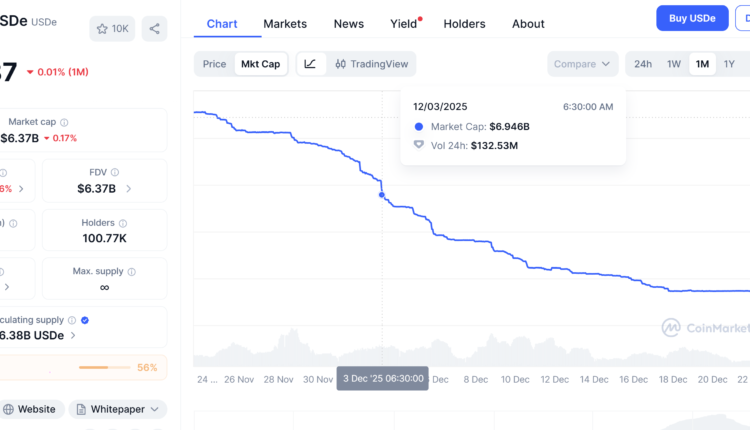This screenshot has height=430, width=750.
Task: Click the Buy USDe button
Action: tap(692, 18)
